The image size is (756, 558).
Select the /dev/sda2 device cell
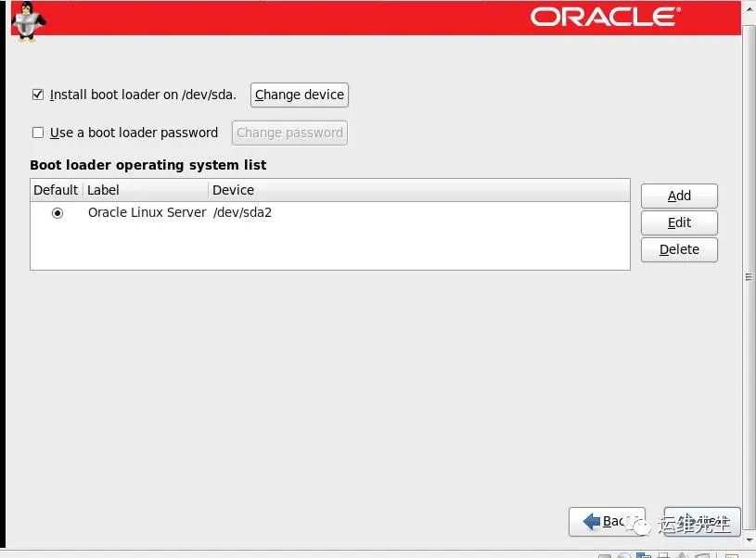point(242,212)
